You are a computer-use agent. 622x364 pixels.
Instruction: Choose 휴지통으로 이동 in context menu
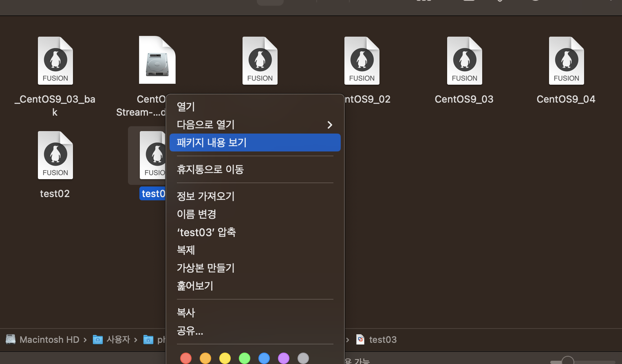pos(255,169)
